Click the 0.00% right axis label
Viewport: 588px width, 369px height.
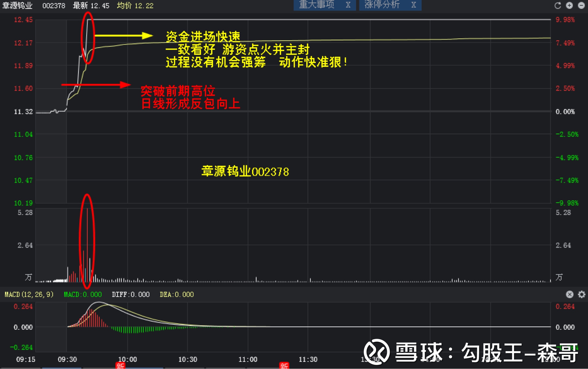pyautogui.click(x=565, y=112)
